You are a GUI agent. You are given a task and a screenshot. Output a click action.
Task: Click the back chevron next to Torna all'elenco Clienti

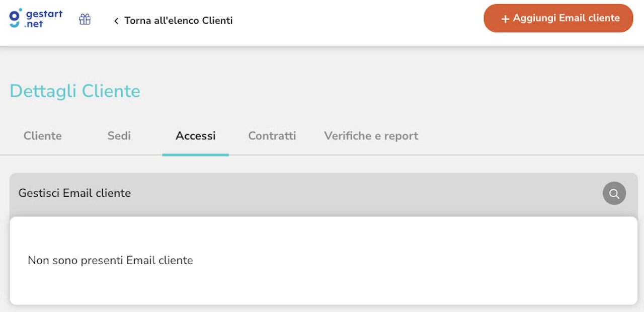(116, 21)
